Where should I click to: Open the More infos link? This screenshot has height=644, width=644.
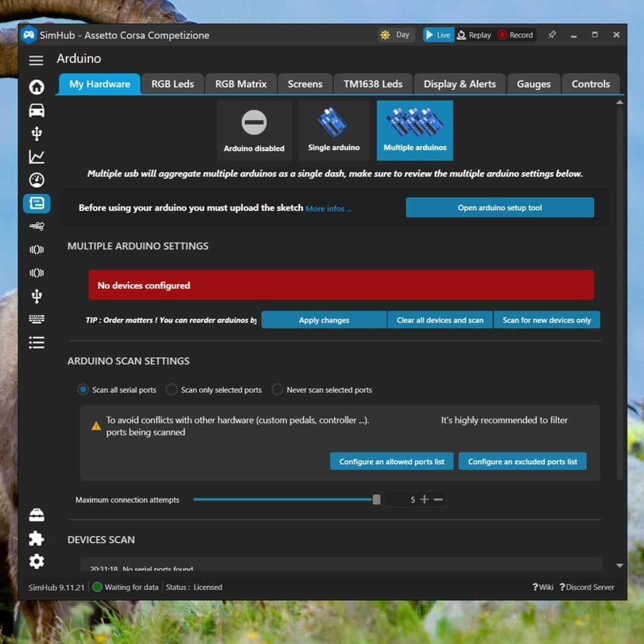point(328,208)
